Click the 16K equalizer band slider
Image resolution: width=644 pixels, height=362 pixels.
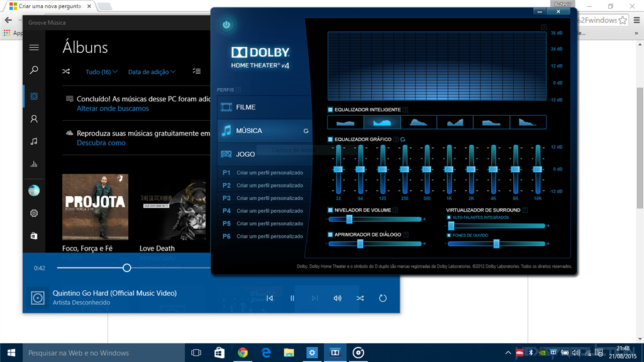[538, 169]
